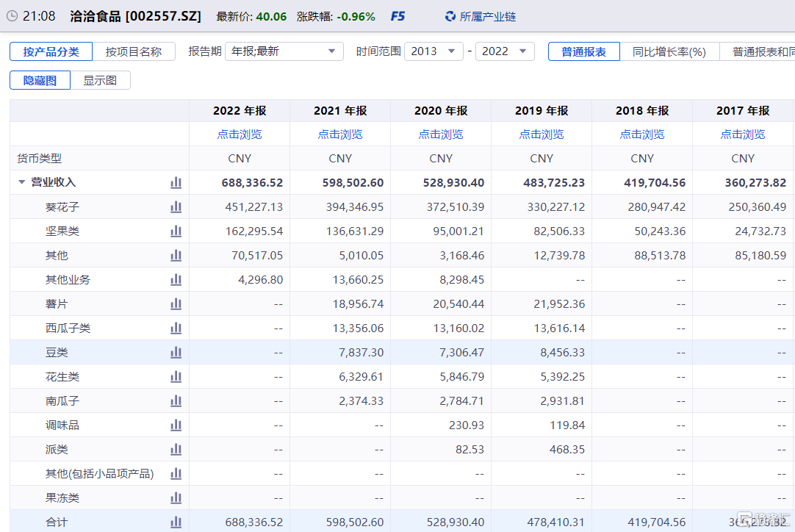Select the 营业收入 value 688,336.52
Viewport: 795px width, 532px height.
252,182
